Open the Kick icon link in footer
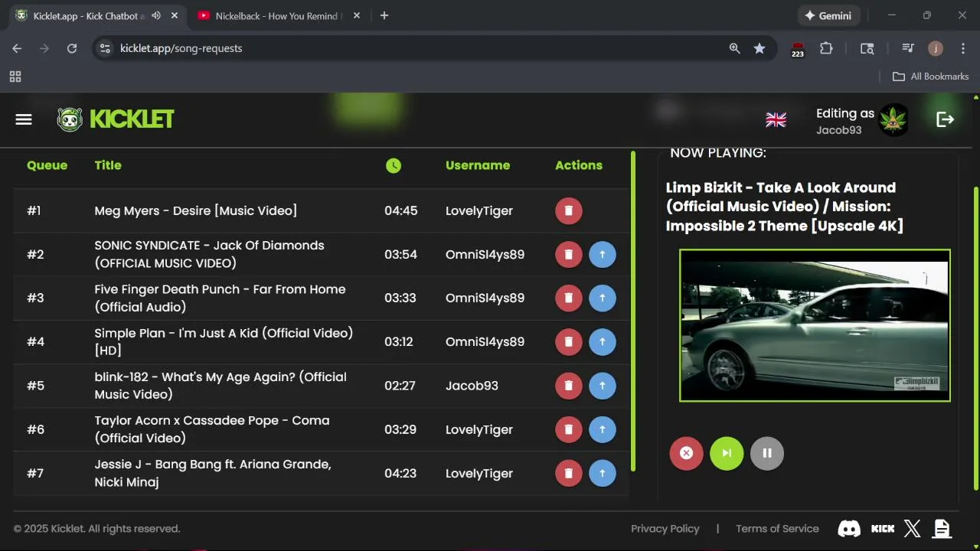Screen dimensions: 980x551 tap(883, 528)
